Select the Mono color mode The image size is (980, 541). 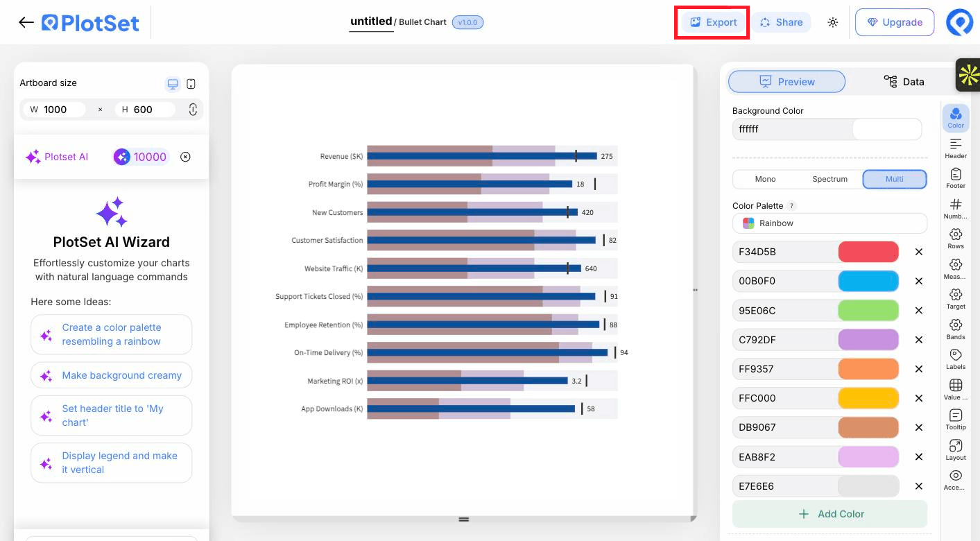765,179
